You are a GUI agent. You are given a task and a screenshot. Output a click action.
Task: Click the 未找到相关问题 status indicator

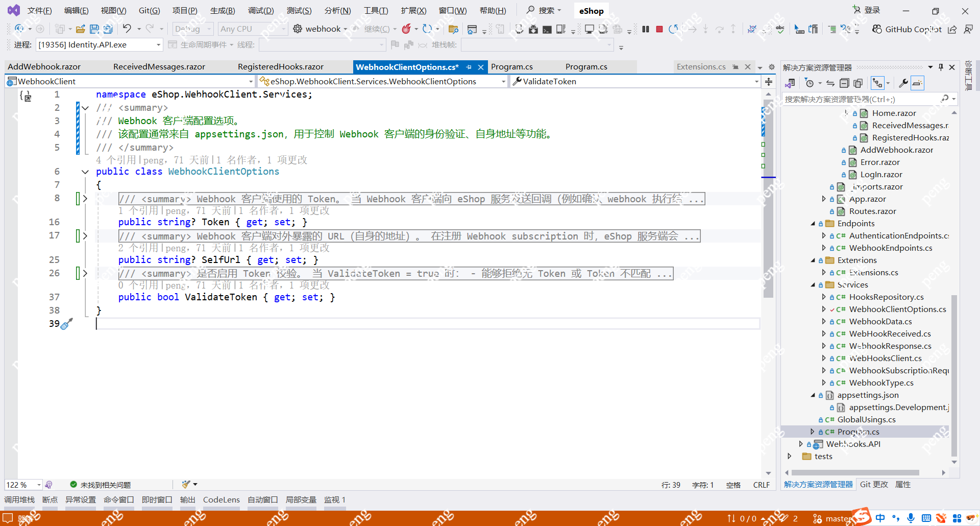[x=101, y=485]
